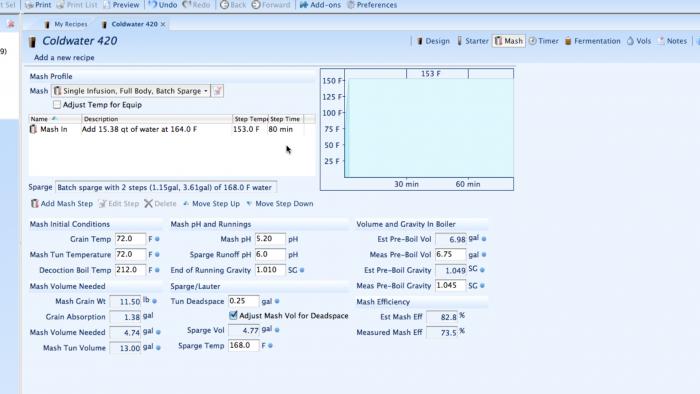Uncheck Adjust Mash Vol for Deadspace
The height and width of the screenshot is (394, 700).
(x=233, y=315)
